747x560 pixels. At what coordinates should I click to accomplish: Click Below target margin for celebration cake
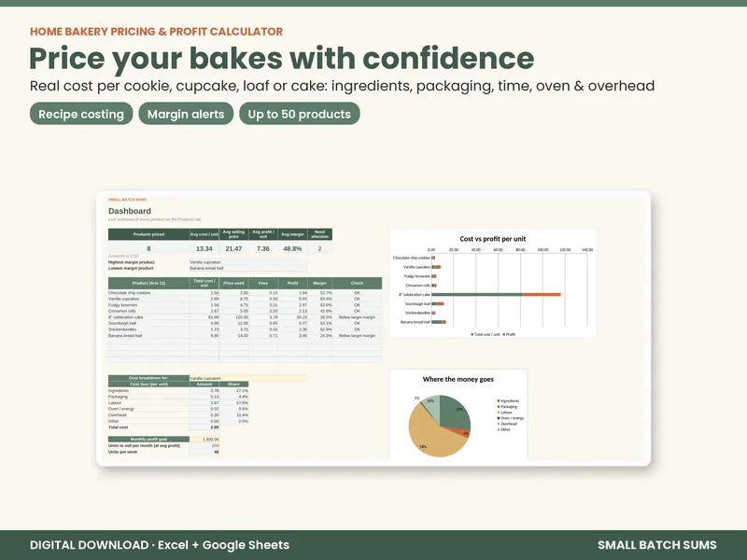tap(357, 317)
